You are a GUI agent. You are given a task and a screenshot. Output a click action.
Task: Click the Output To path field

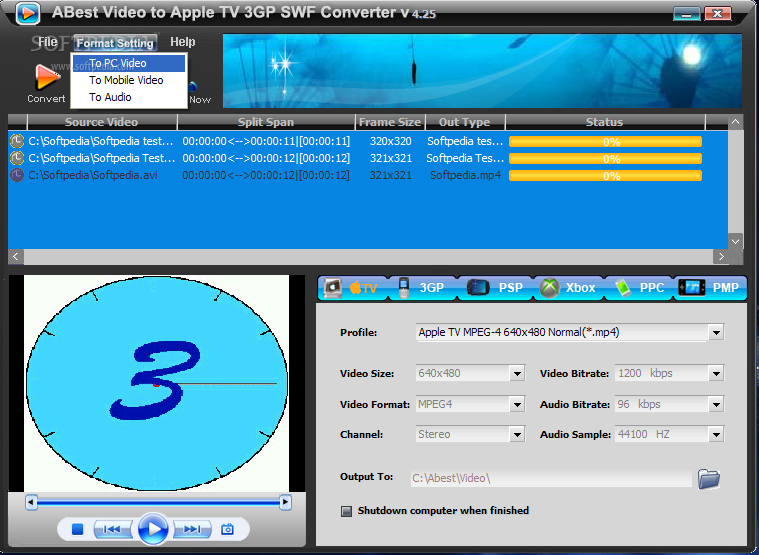coord(551,479)
